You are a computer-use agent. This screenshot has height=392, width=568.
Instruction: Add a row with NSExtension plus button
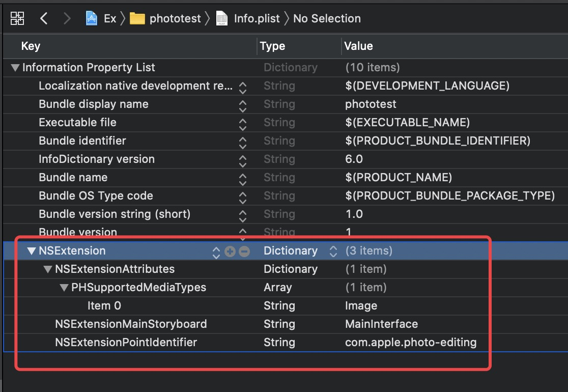[230, 251]
